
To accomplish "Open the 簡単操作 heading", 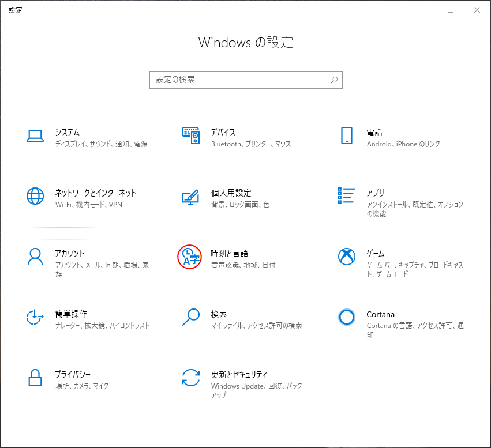I will 71,314.
